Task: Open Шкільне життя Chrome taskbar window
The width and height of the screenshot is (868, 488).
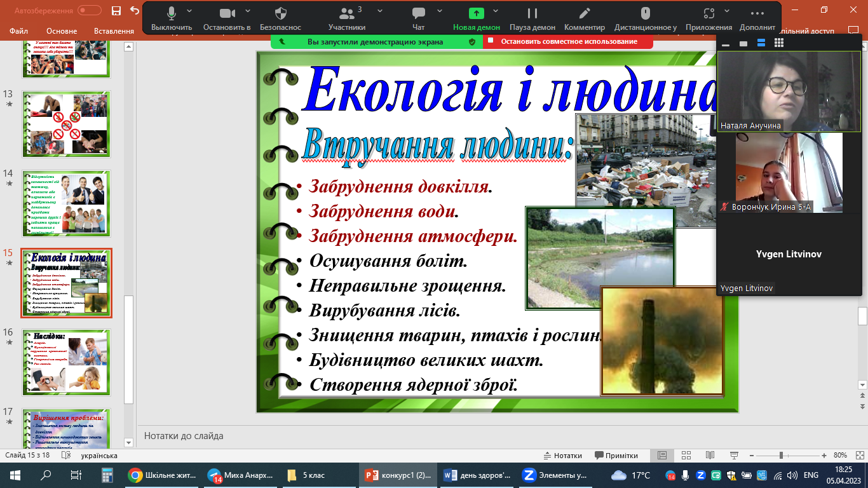Action: pos(162,475)
